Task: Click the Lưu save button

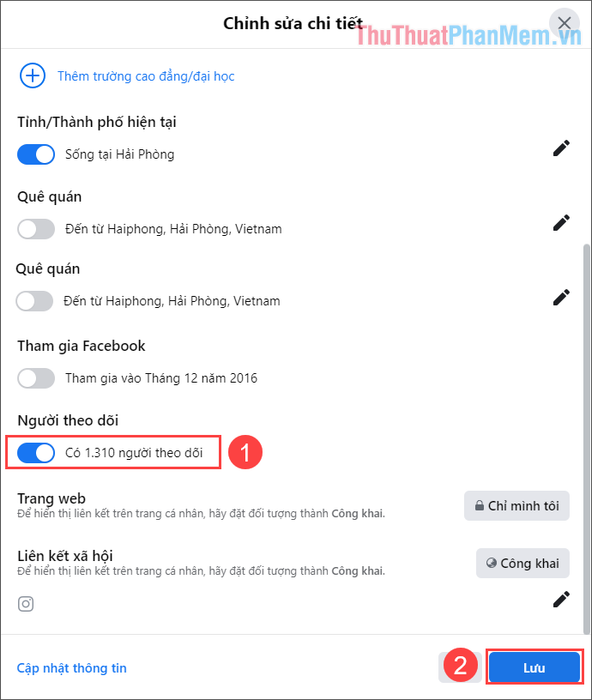Action: [x=534, y=667]
